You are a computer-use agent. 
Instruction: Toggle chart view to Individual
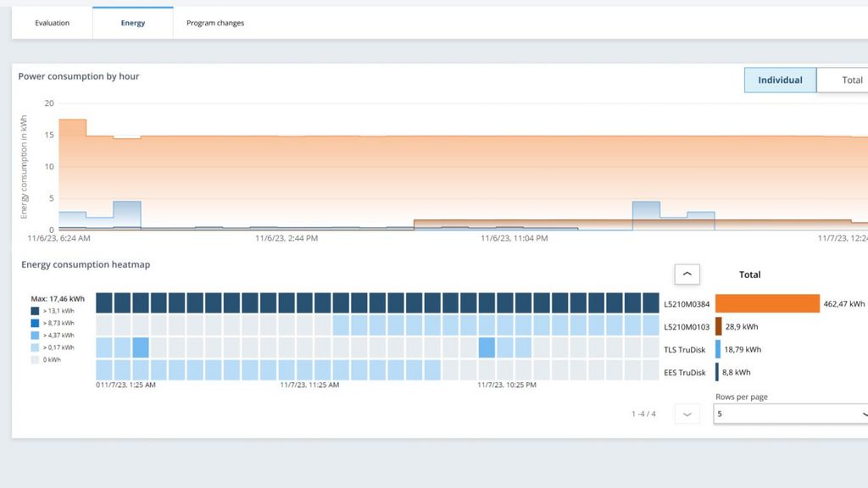click(780, 80)
